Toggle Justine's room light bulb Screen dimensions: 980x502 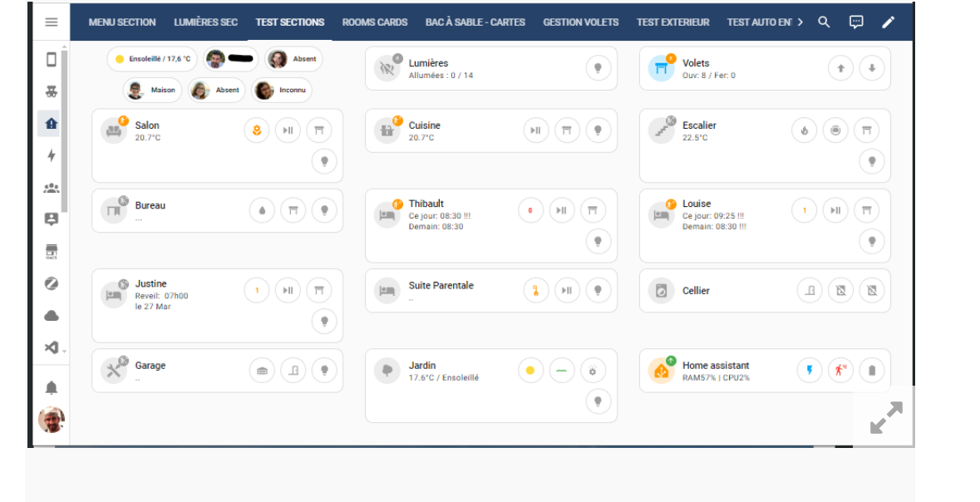tap(324, 322)
